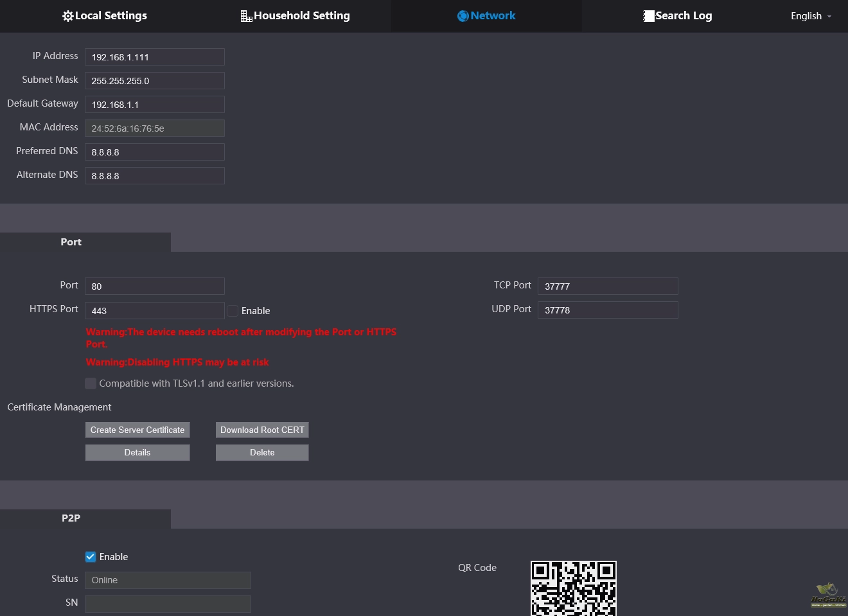Click the Local Settings gear icon
The width and height of the screenshot is (848, 616).
pos(67,16)
